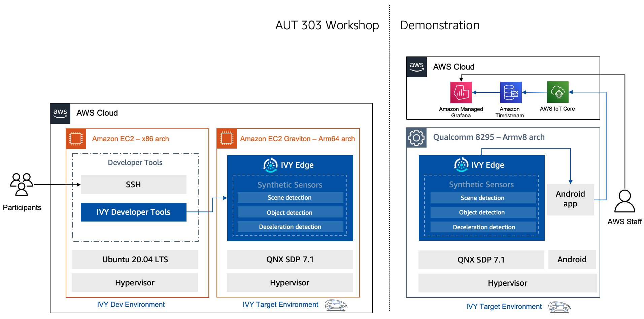644x319 pixels.
Task: Click the IVY Developer Tools button
Action: pos(133,212)
